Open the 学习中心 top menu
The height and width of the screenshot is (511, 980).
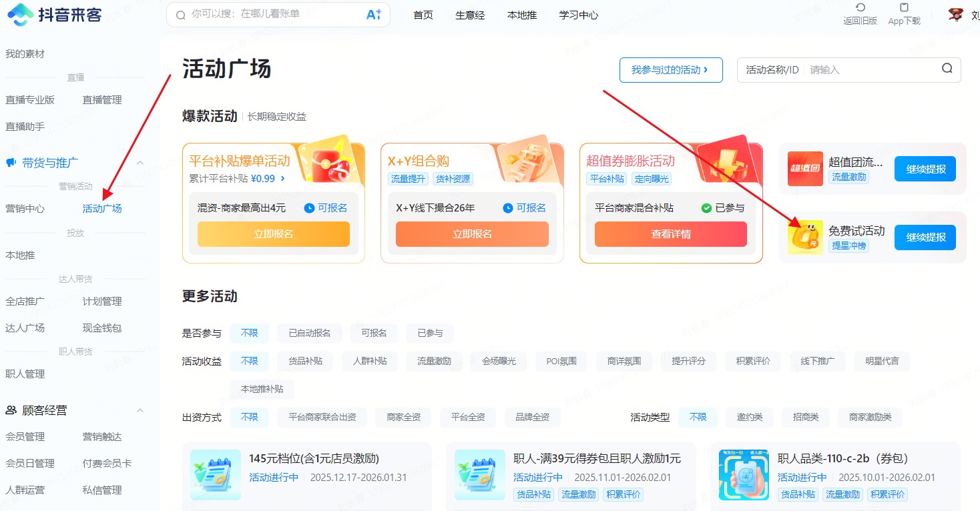click(578, 15)
